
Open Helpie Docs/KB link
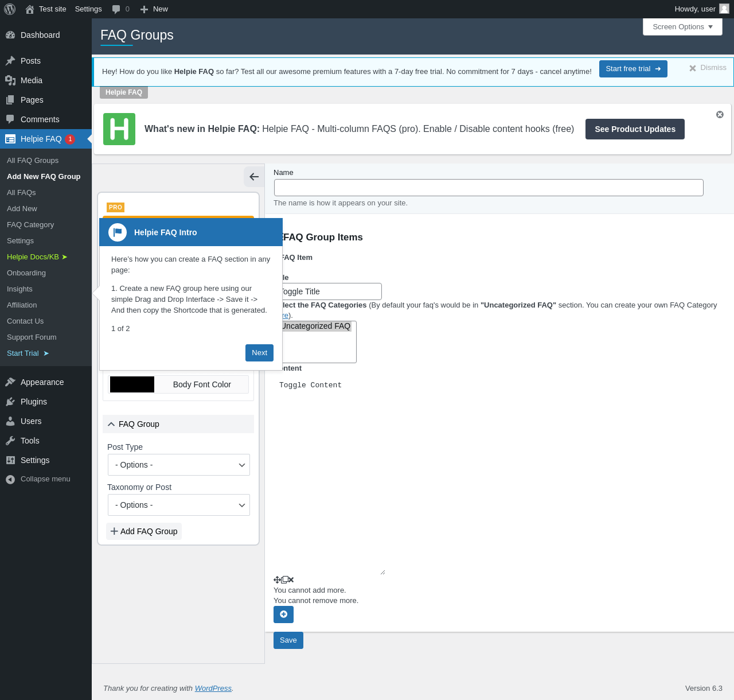coord(37,257)
